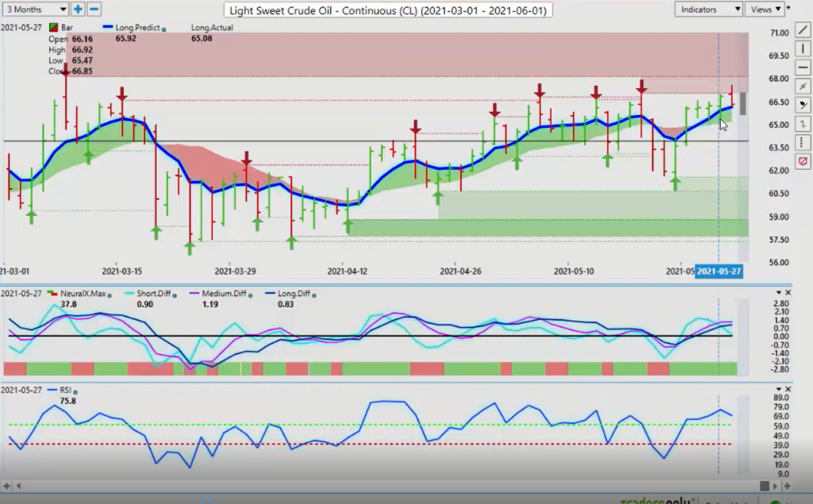This screenshot has height=504, width=813.
Task: Collapse the NeuralX.Max indicator panel arrow
Action: (776, 293)
